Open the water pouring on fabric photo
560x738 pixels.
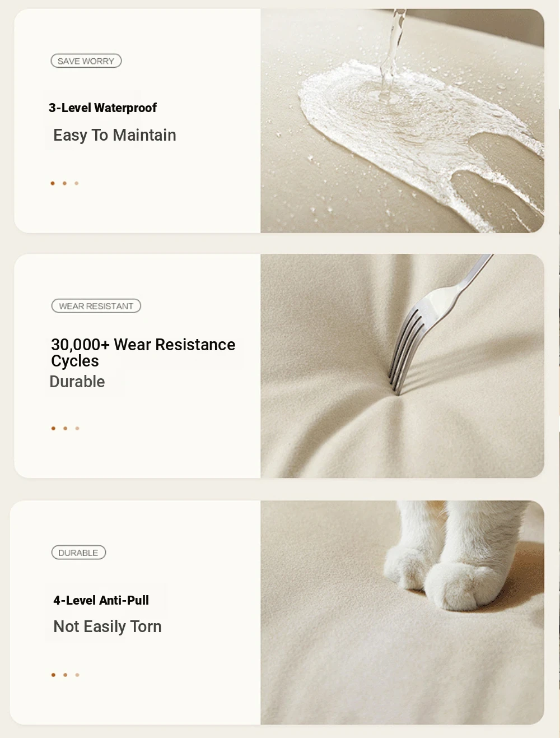point(402,120)
